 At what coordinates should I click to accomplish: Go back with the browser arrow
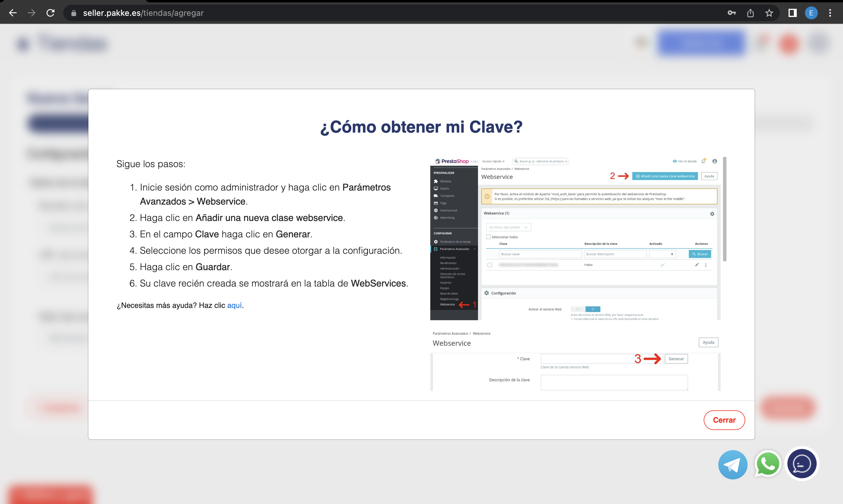point(13,13)
